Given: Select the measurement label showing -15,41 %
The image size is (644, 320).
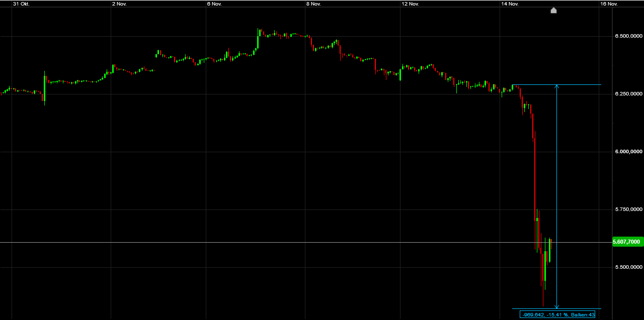Looking at the screenshot, I should 557,314.
